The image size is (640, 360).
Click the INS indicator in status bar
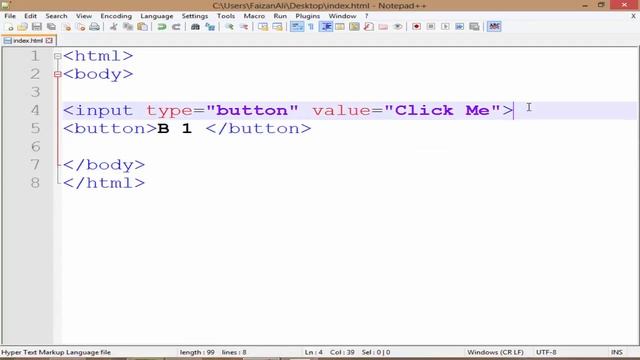coord(617,352)
